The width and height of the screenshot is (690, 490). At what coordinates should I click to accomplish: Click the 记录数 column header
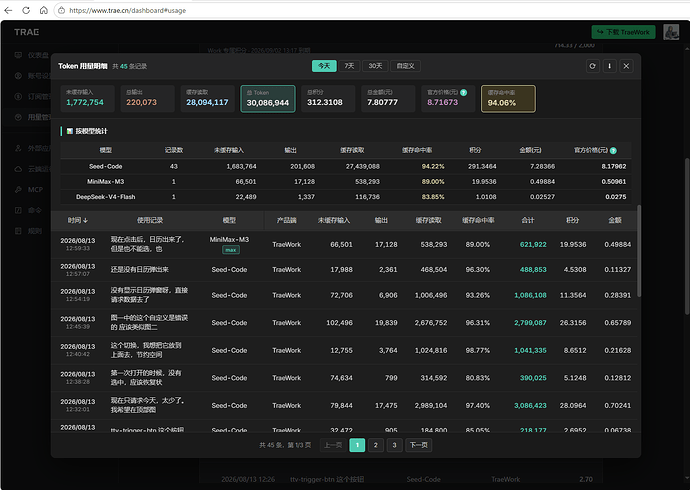point(174,150)
